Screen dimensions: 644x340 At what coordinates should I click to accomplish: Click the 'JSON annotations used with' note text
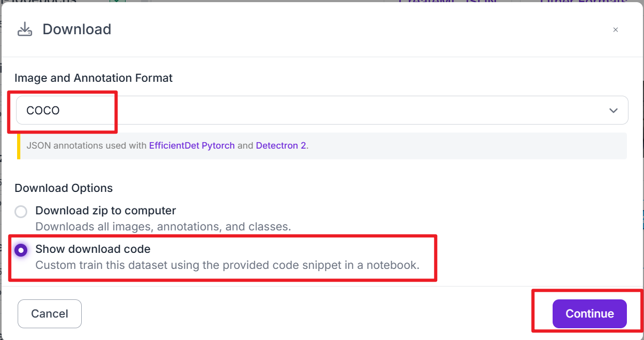[x=87, y=145]
